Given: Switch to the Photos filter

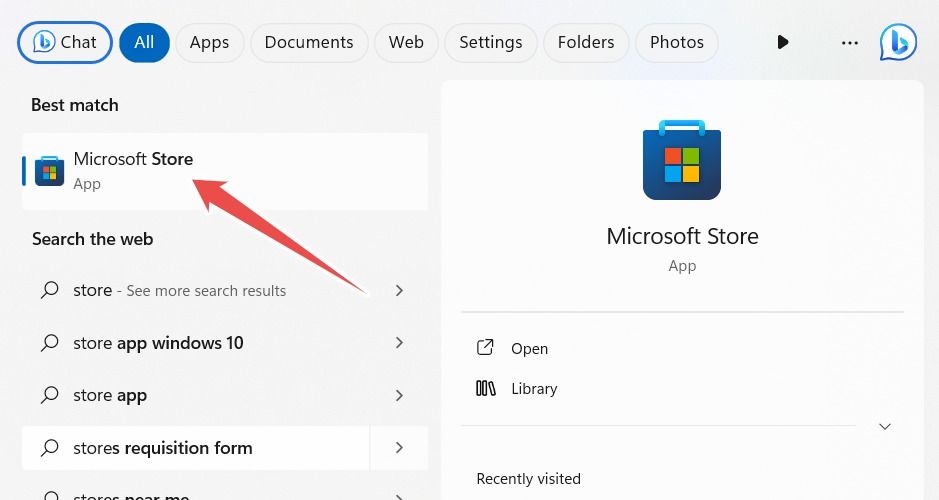Looking at the screenshot, I should (x=677, y=43).
